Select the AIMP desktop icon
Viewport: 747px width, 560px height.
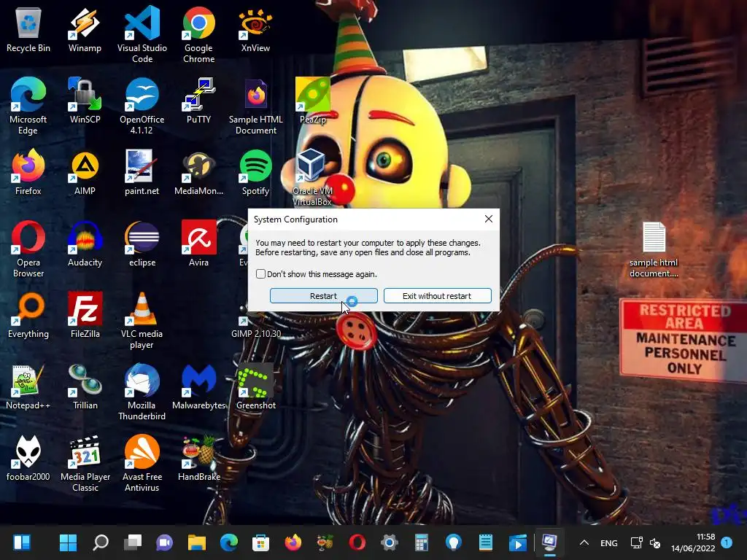(85, 172)
